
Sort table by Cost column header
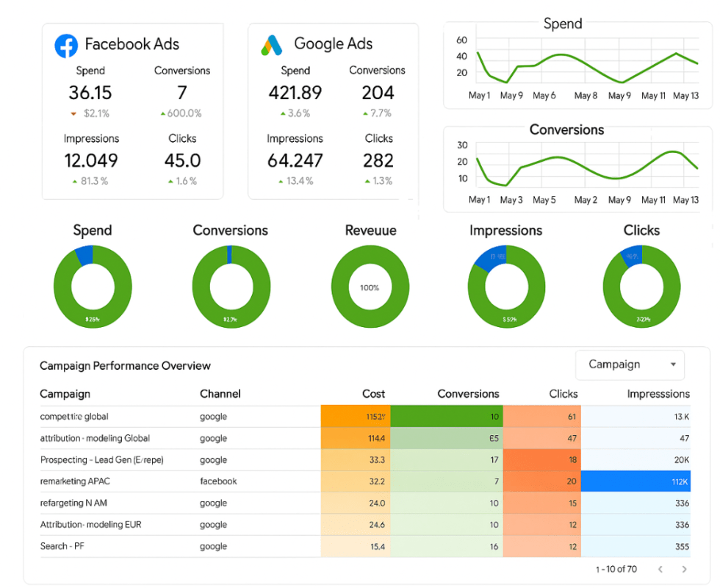373,394
